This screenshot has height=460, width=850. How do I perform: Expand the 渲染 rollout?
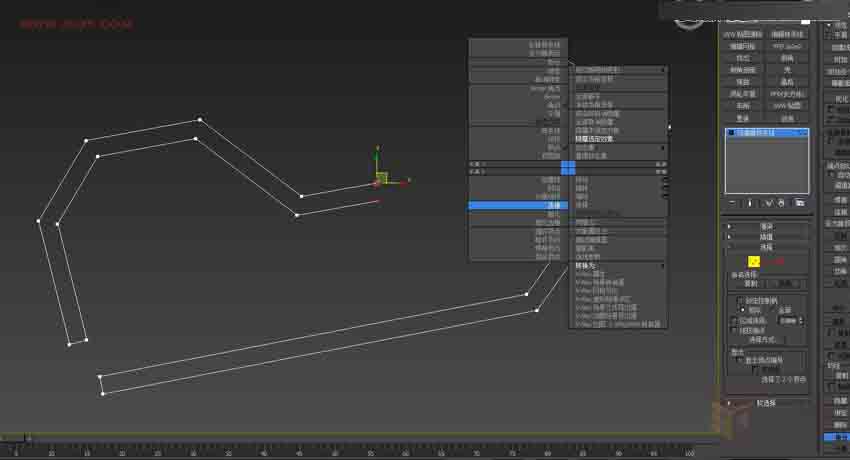click(x=766, y=226)
